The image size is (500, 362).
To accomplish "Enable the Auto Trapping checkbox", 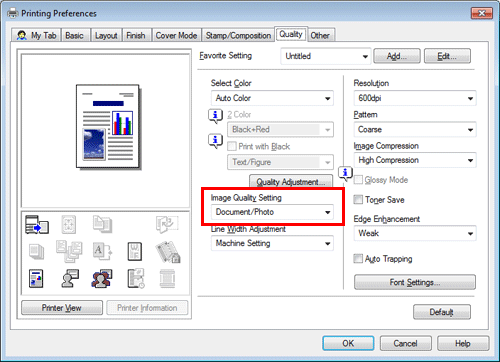I will pos(358,259).
